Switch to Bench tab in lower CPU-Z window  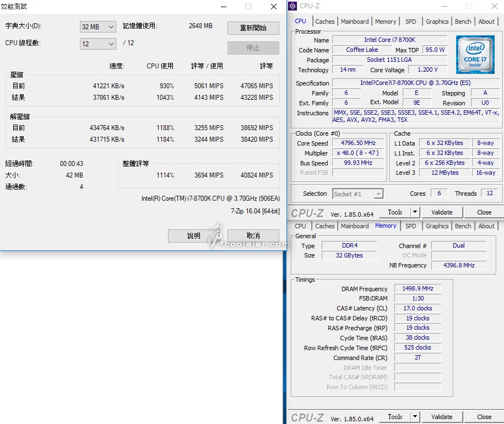(463, 226)
